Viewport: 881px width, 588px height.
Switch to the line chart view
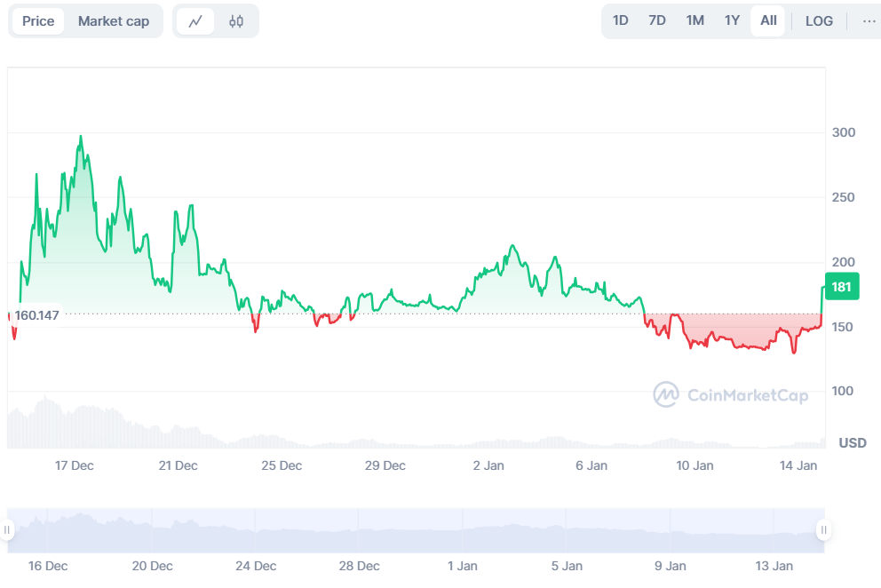195,21
